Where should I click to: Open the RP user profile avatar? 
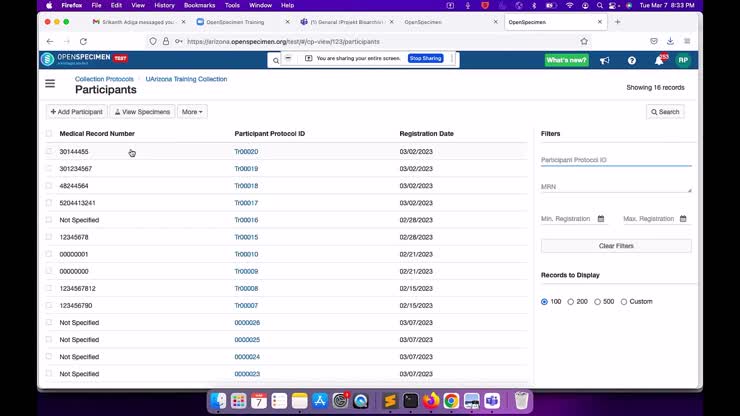click(x=683, y=60)
